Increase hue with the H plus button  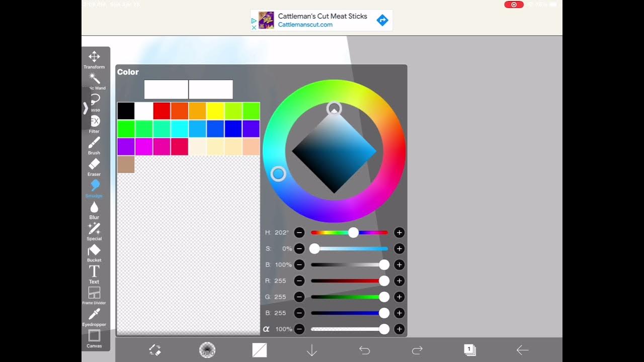tap(399, 233)
